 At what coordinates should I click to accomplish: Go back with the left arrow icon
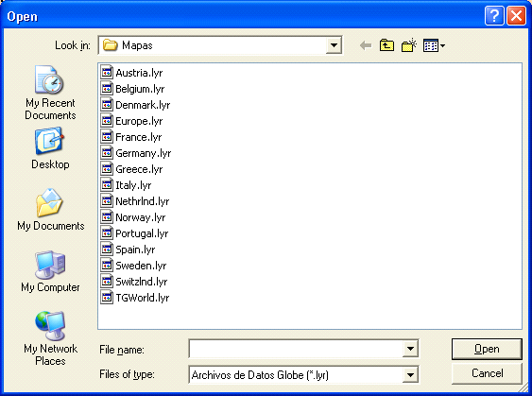pos(366,45)
